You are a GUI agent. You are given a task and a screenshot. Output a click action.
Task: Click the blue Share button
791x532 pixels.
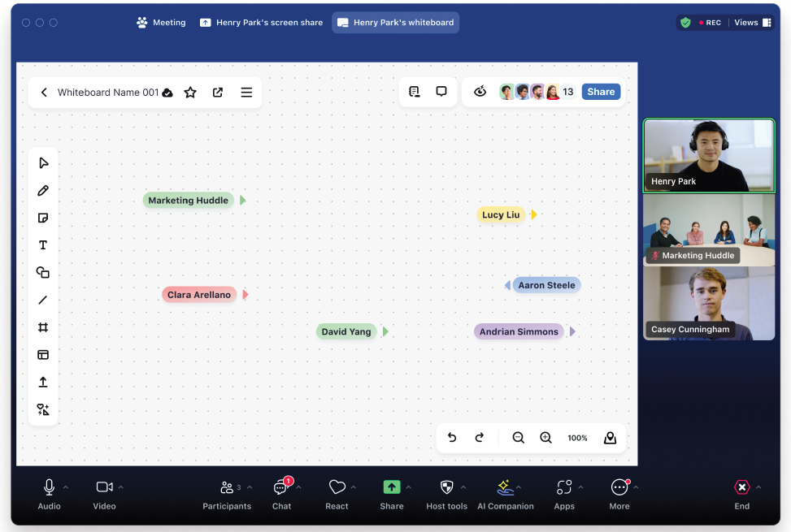point(601,92)
